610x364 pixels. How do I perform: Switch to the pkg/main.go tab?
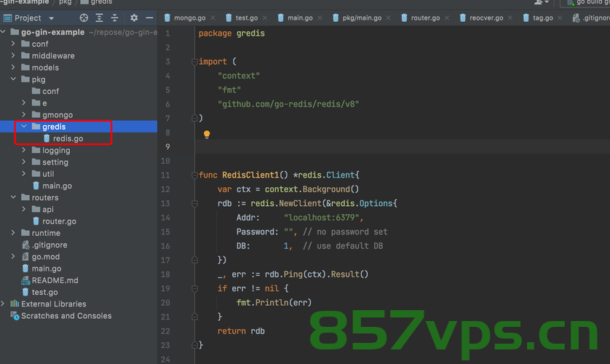click(x=362, y=18)
